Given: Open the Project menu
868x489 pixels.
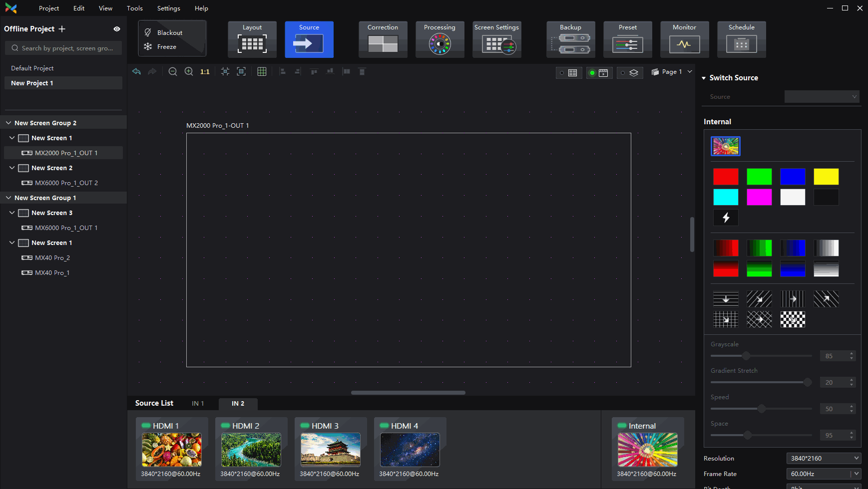Looking at the screenshot, I should pyautogui.click(x=49, y=8).
